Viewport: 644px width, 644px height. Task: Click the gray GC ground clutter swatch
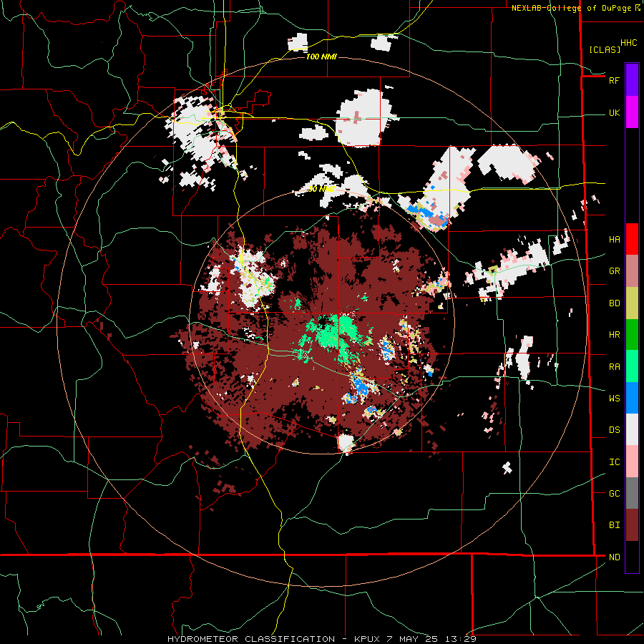pyautogui.click(x=632, y=493)
